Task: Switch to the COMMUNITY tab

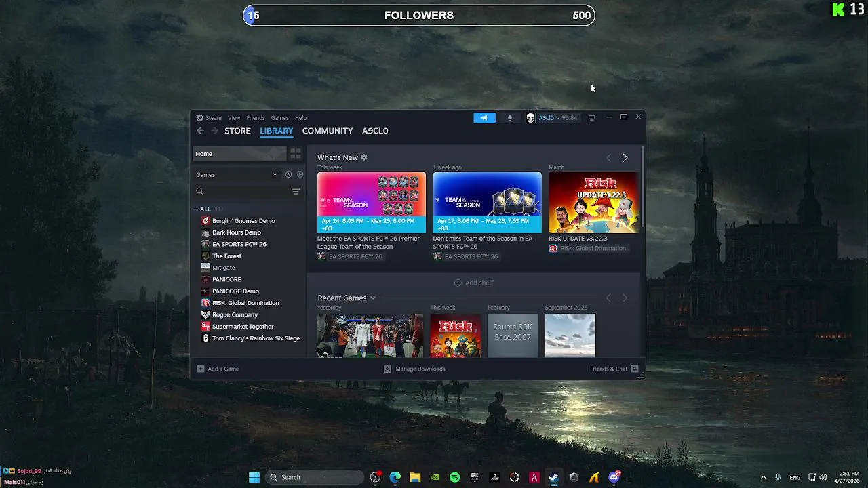Action: click(x=328, y=131)
